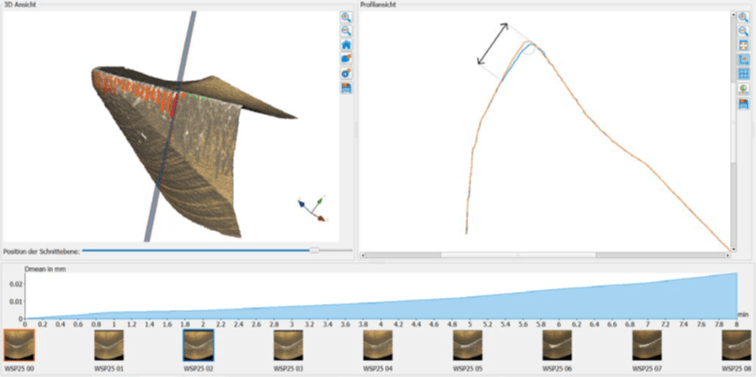This screenshot has width=756, height=377.
Task: Select thumbnail WSP25 06
Action: click(x=557, y=345)
